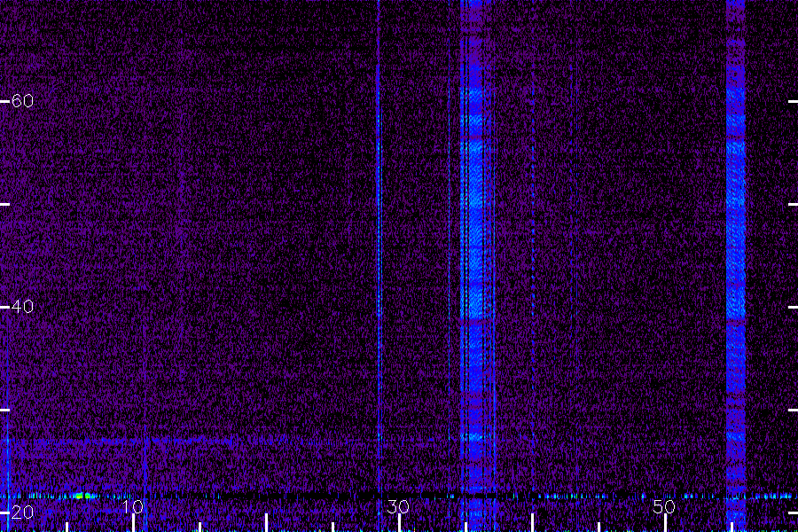Click the 30 label on horizontal axis
This screenshot has height=532, width=798.
(x=398, y=506)
